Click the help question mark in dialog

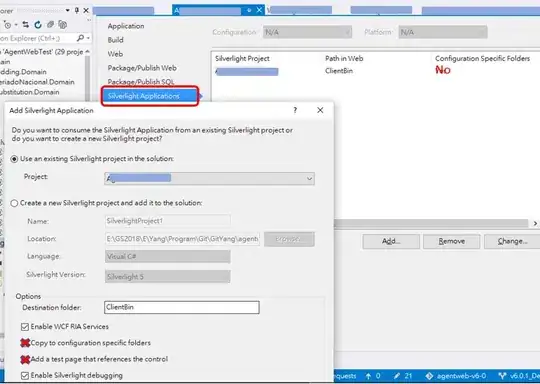pyautogui.click(x=295, y=110)
